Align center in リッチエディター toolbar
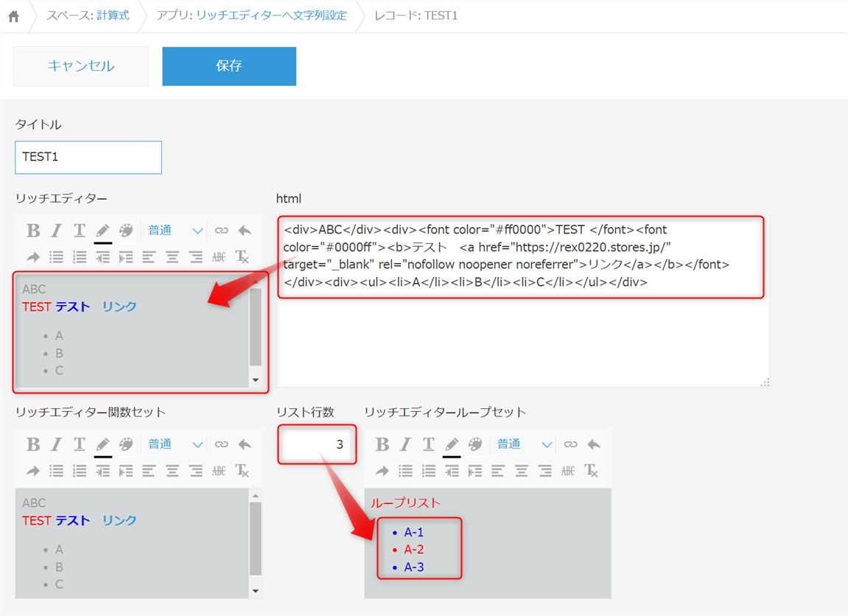The height and width of the screenshot is (616, 848). coord(172,257)
